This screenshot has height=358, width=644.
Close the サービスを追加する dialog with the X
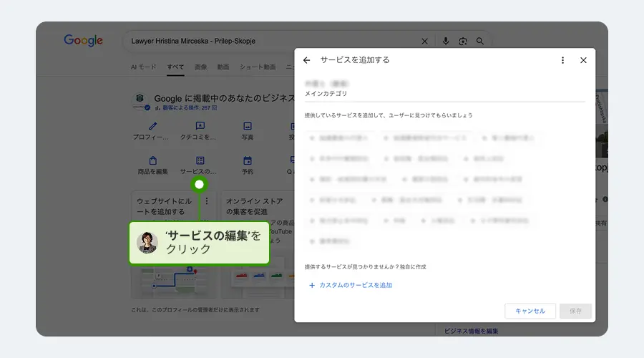click(x=583, y=60)
